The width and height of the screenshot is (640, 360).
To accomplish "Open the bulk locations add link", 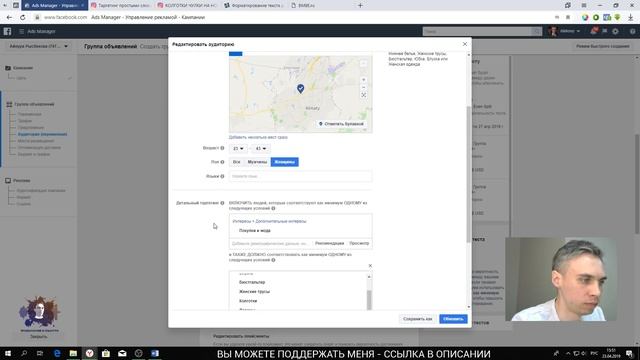I will coord(258,137).
